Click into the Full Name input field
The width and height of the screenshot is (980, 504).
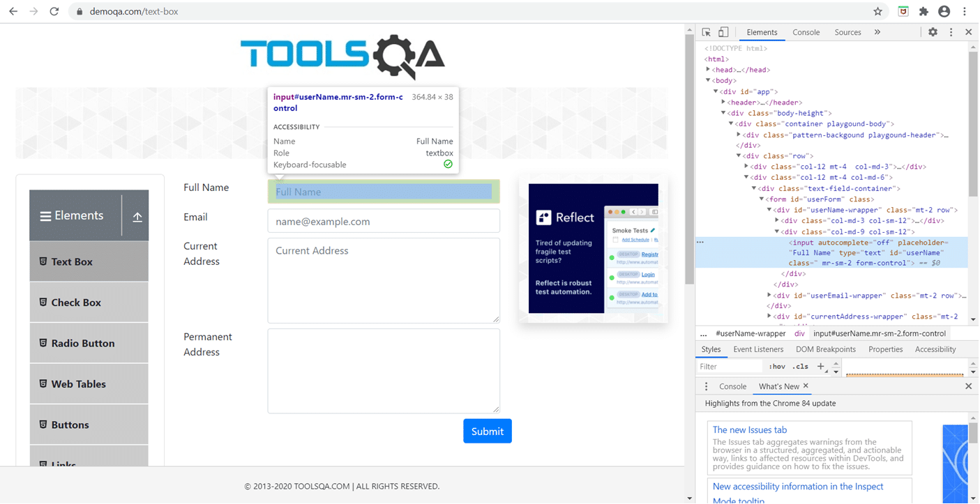tap(384, 192)
